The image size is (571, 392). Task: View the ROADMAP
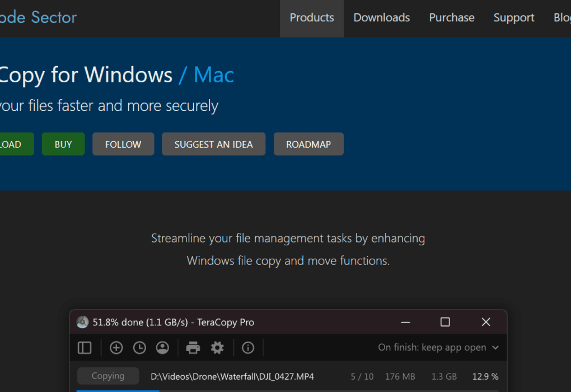(x=308, y=144)
